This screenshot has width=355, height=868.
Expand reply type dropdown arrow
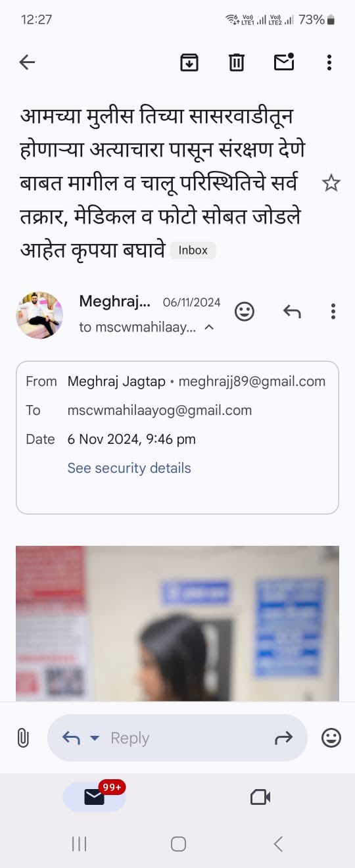(95, 738)
